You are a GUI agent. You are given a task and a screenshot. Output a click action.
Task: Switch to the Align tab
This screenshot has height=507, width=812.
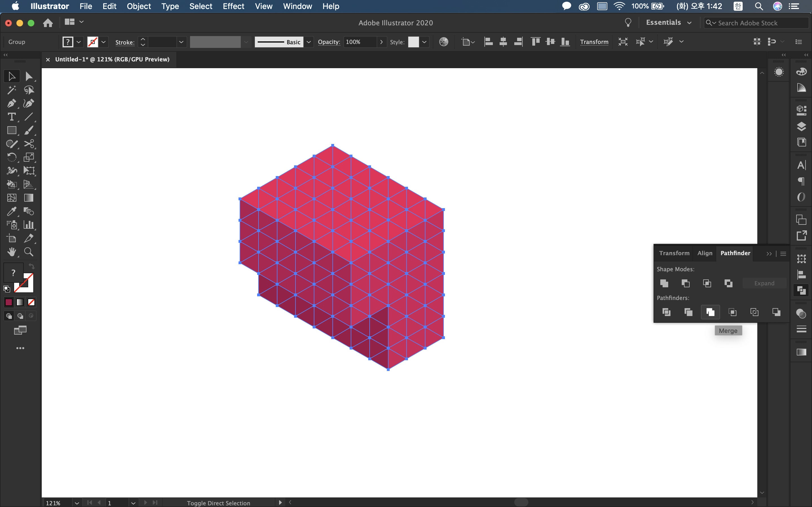705,253
